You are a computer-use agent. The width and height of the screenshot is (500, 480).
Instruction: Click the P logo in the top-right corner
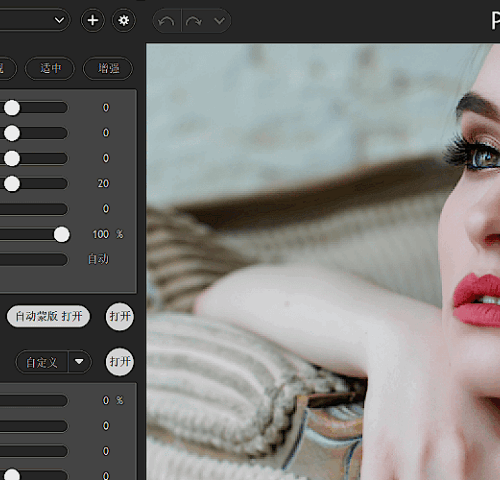click(496, 21)
